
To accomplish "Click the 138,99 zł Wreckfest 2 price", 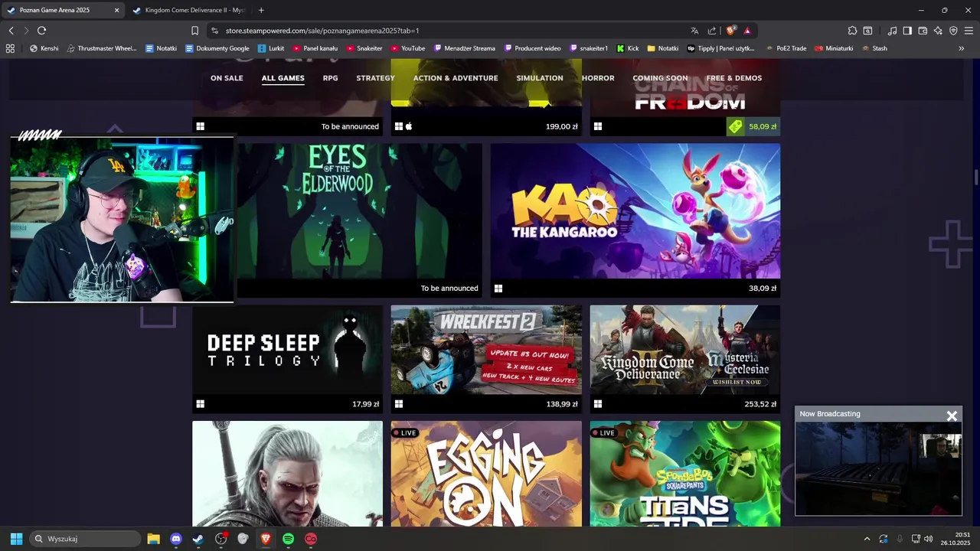I will pos(562,404).
